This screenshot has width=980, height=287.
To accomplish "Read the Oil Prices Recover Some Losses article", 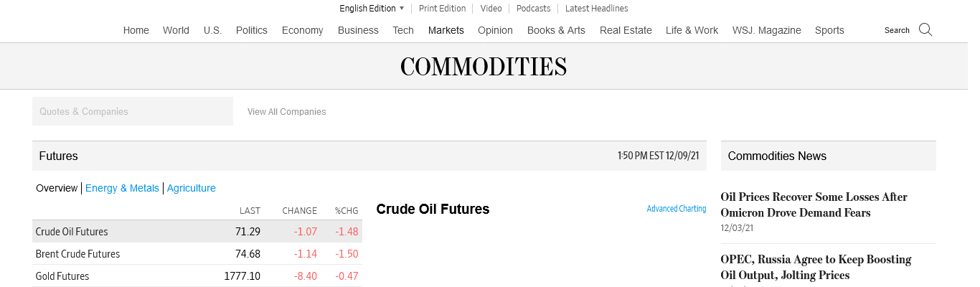I will [x=814, y=204].
